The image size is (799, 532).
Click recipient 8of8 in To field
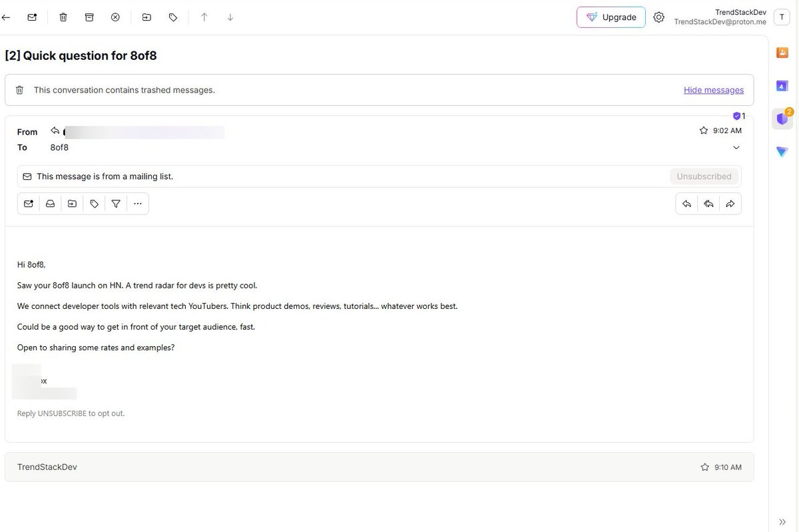[x=59, y=147]
